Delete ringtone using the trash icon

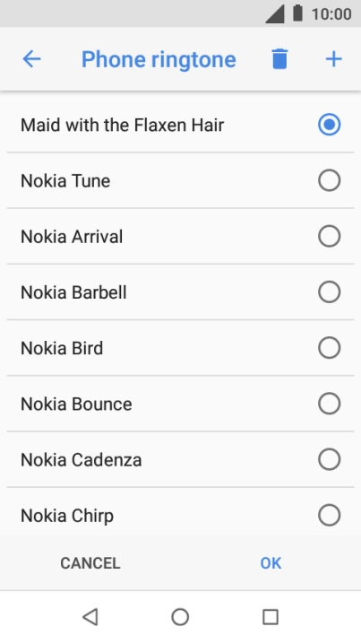(x=279, y=58)
